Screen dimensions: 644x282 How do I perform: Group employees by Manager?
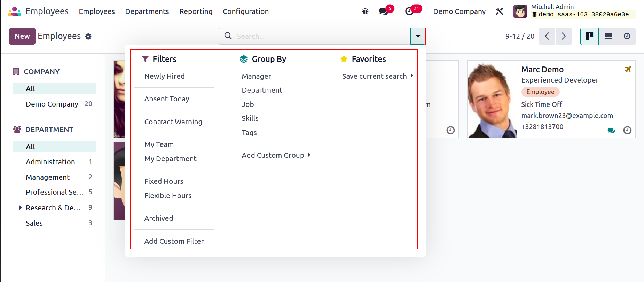tap(257, 76)
